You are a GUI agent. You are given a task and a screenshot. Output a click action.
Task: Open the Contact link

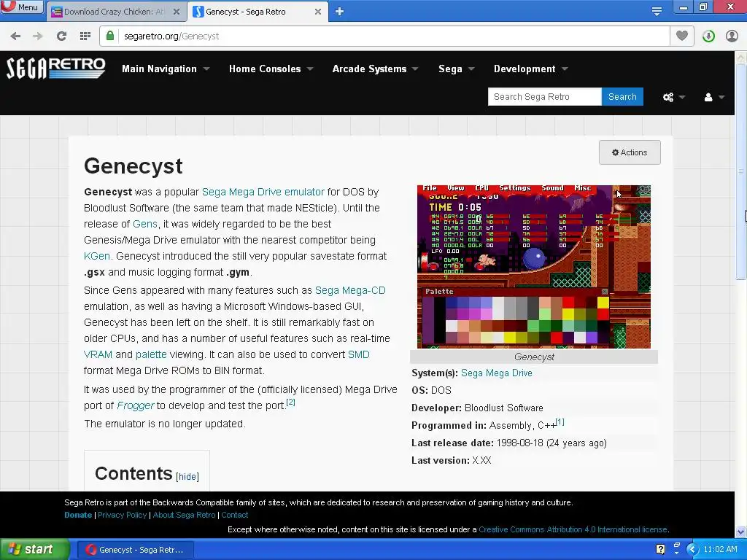coord(234,515)
